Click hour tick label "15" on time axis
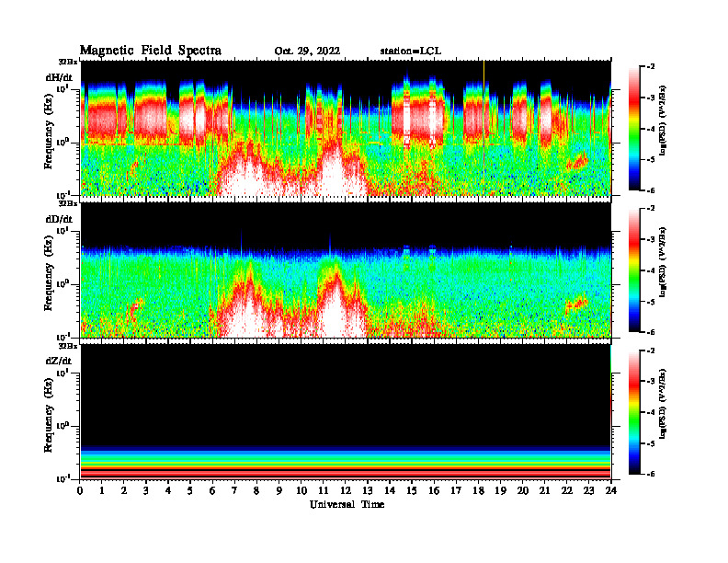The image size is (728, 563). pos(412,491)
